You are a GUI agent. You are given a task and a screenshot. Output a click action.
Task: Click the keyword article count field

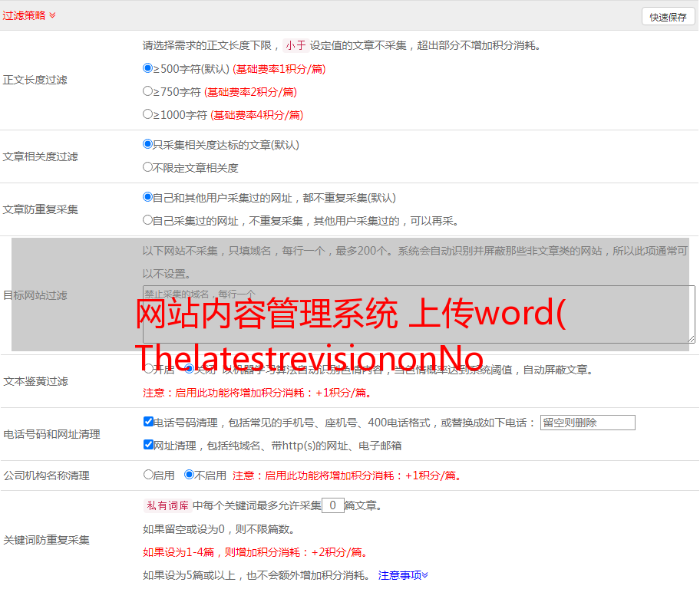pyautogui.click(x=332, y=505)
